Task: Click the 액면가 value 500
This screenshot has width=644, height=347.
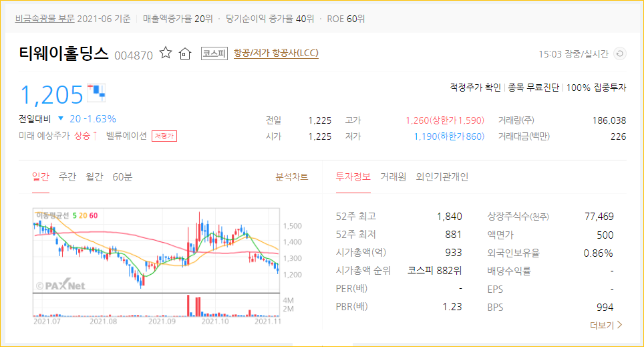Action: 605,235
